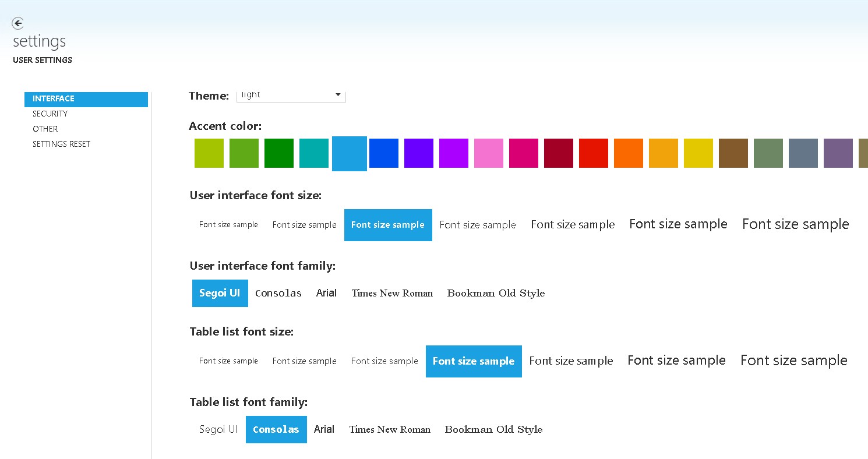Click the "Table list font family:" label

tap(249, 402)
